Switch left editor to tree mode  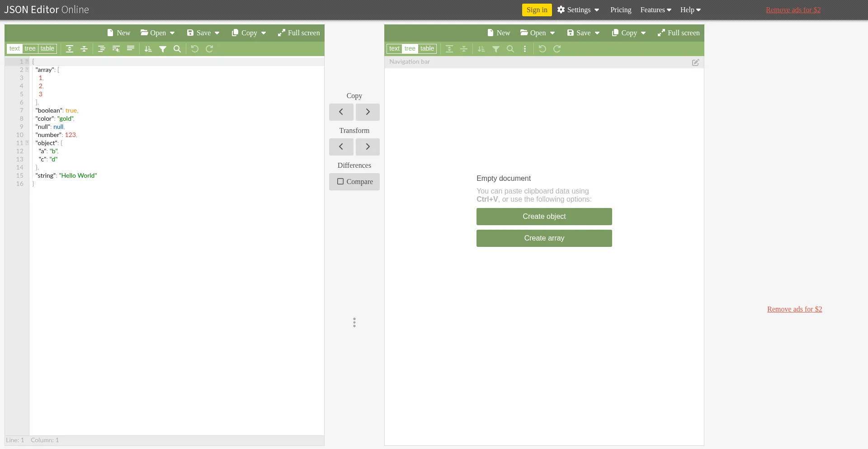[x=30, y=49]
